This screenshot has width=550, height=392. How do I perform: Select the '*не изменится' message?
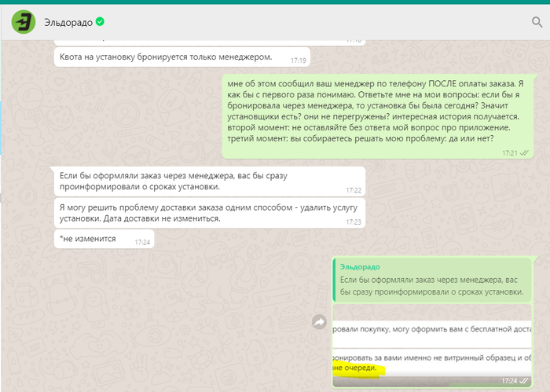(x=104, y=239)
